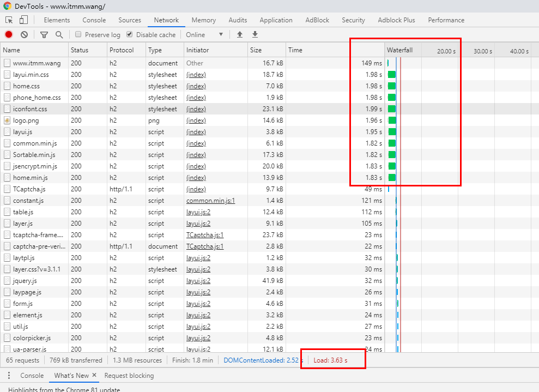Switch to the Elements tab

57,20
